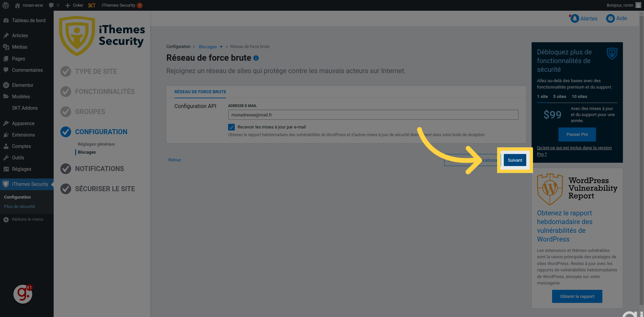Click the Passer Pro button

pyautogui.click(x=577, y=135)
